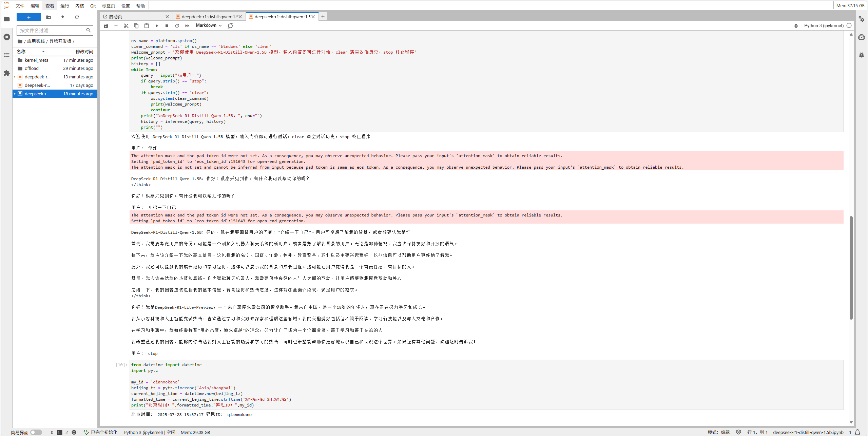This screenshot has width=868, height=436.
Task: Save the notebook with the disk icon
Action: [106, 26]
